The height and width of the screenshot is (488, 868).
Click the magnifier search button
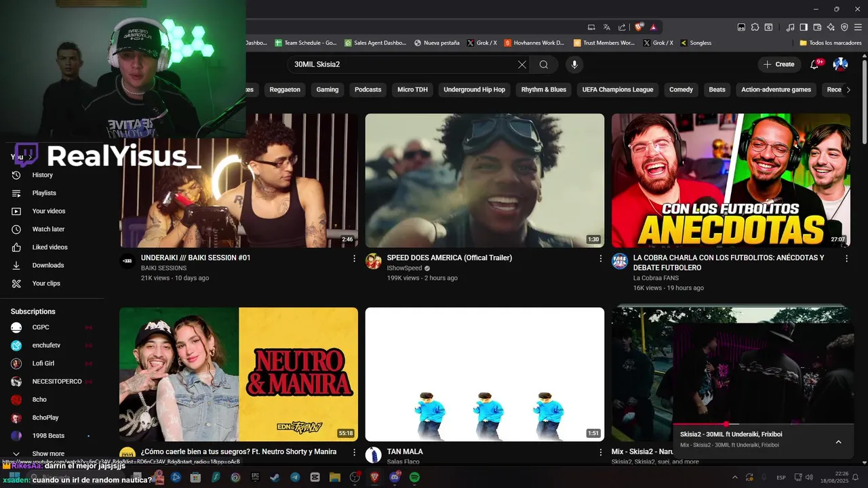tap(544, 64)
